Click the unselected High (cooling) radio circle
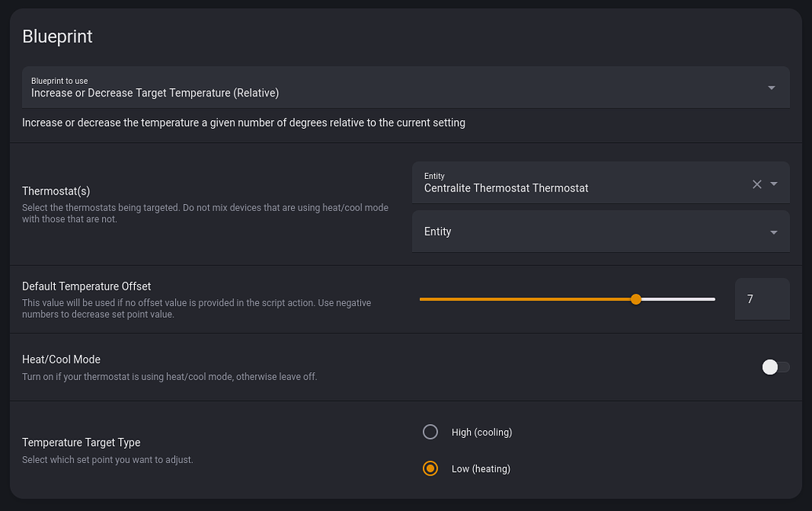The image size is (812, 511). tap(430, 432)
